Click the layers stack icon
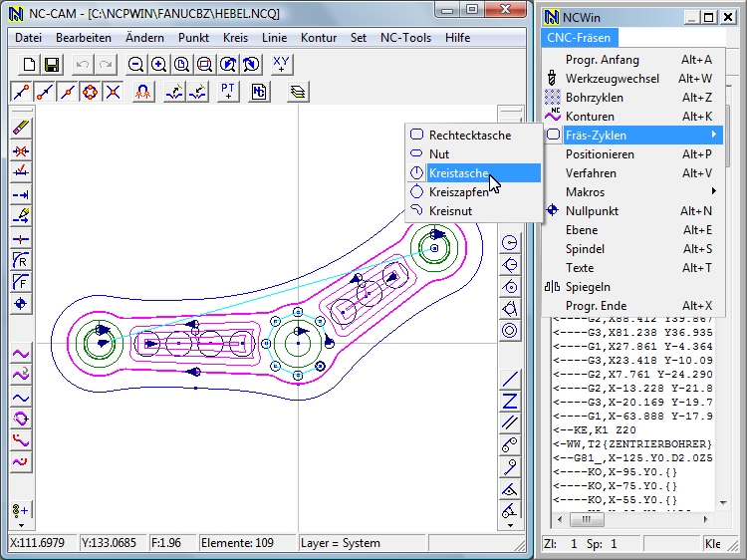 pyautogui.click(x=299, y=92)
